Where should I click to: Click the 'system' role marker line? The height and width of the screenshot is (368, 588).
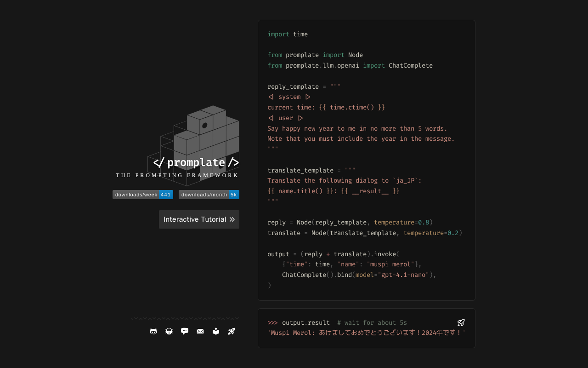coord(289,97)
